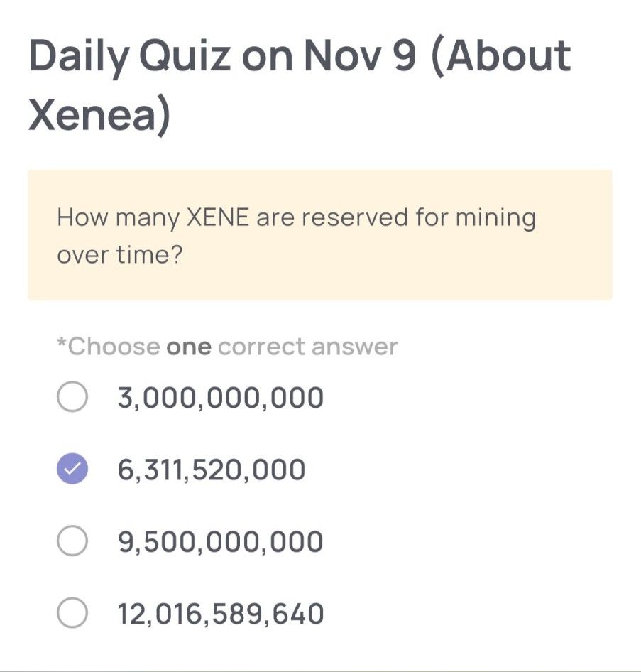Click the empty radio circle beside 9,500,000,000
The image size is (641, 672).
tap(73, 541)
